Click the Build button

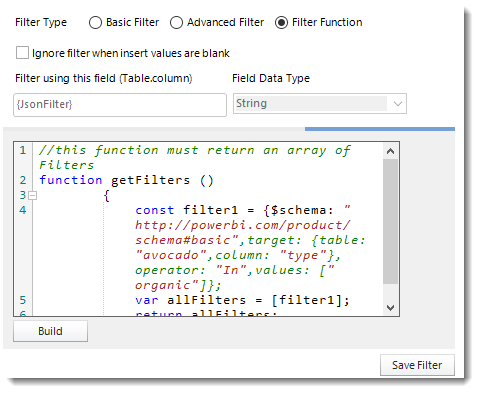point(50,331)
